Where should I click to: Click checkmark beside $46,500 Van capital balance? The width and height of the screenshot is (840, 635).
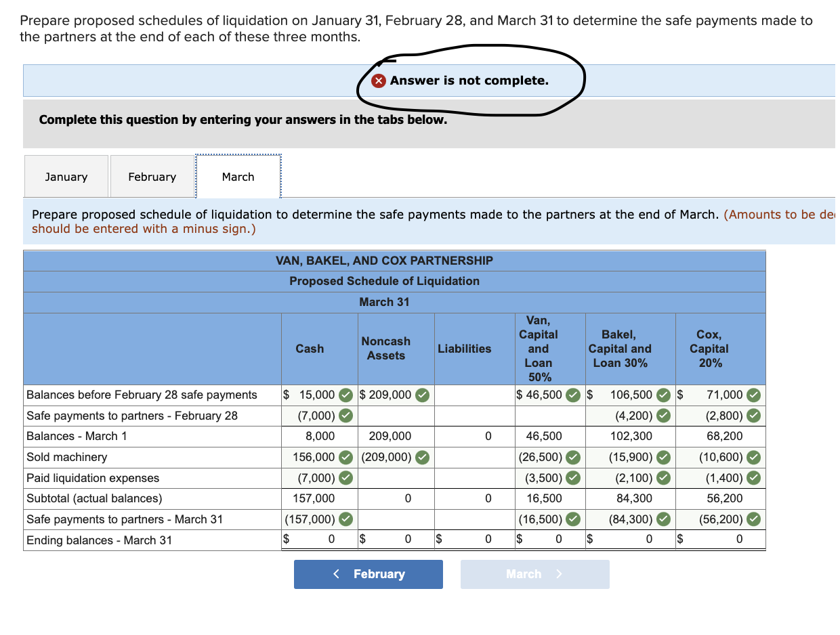tap(573, 395)
